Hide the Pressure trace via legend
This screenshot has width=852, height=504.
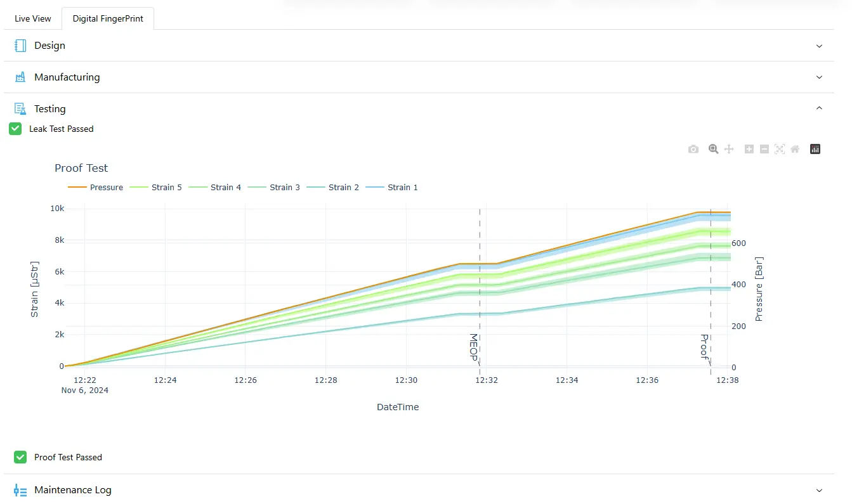(95, 187)
